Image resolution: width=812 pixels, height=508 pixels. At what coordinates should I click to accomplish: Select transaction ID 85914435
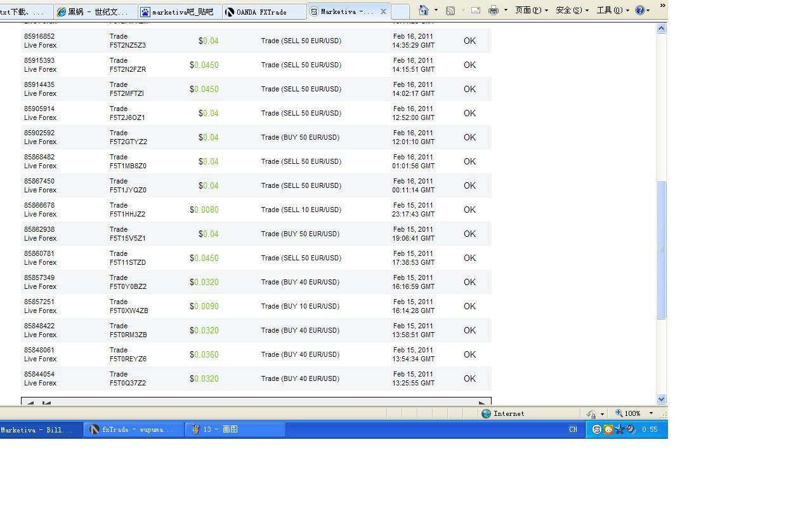tap(39, 84)
